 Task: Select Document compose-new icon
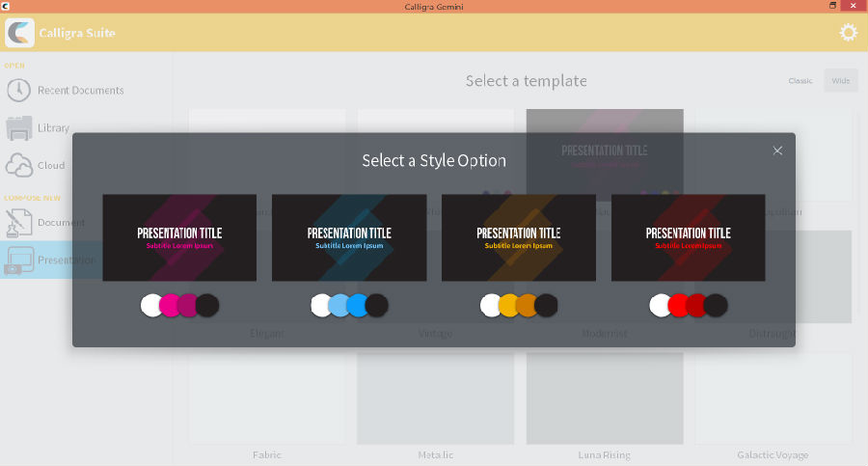[x=19, y=222]
